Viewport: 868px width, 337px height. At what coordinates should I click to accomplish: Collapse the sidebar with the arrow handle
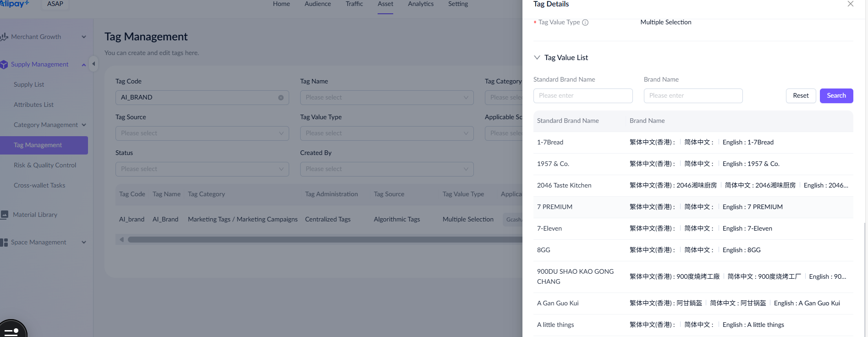coord(93,64)
